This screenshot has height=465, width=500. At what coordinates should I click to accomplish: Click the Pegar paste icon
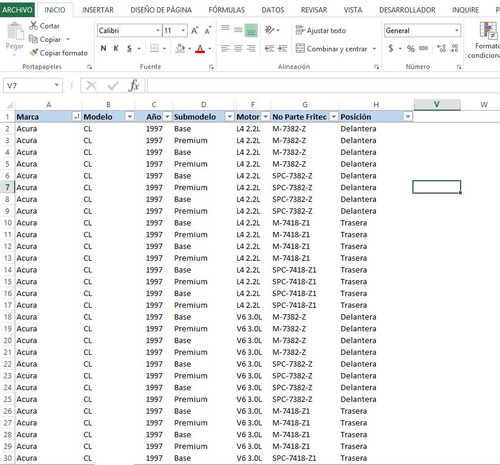tap(15, 31)
